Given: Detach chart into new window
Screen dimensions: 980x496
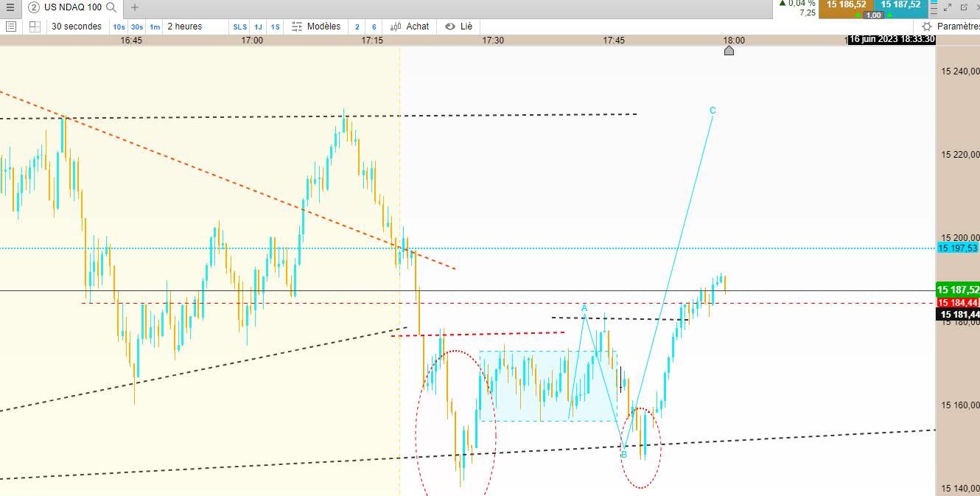Looking at the screenshot, I should tap(963, 7).
